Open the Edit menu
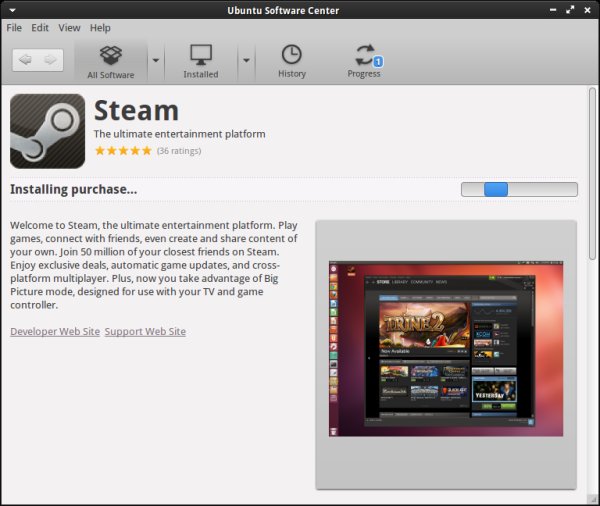The height and width of the screenshot is (506, 600). pos(40,28)
